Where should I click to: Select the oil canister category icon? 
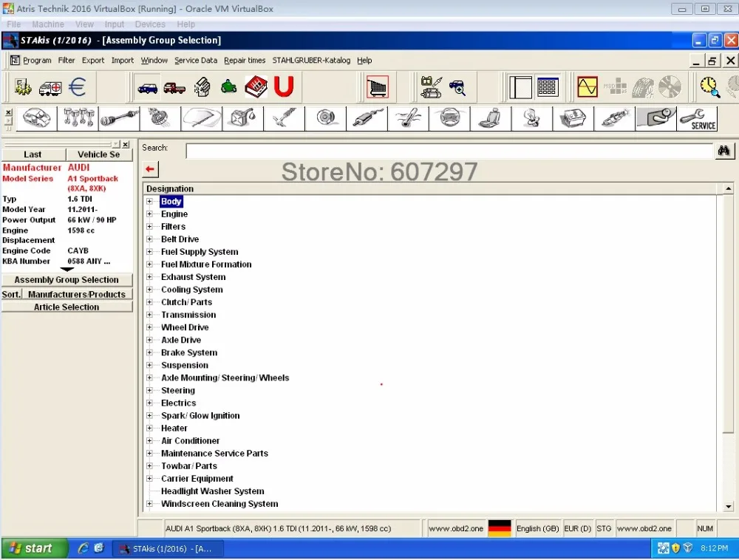pos(243,118)
